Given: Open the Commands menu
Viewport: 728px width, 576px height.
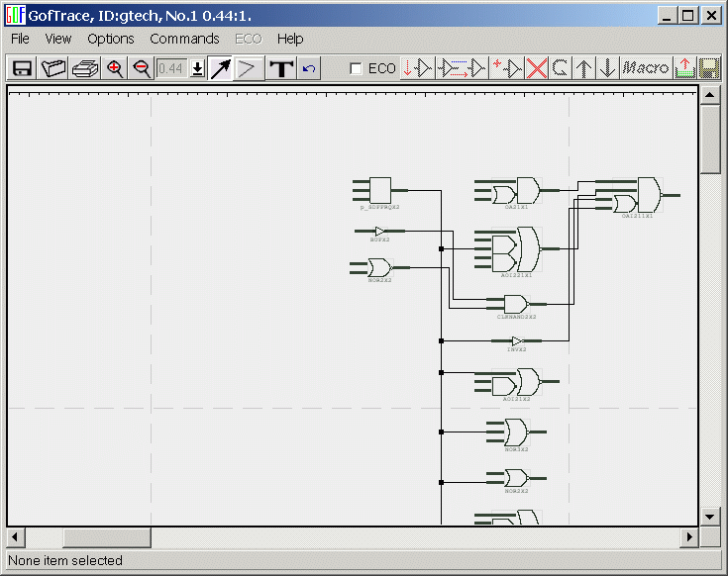Looking at the screenshot, I should pos(184,39).
